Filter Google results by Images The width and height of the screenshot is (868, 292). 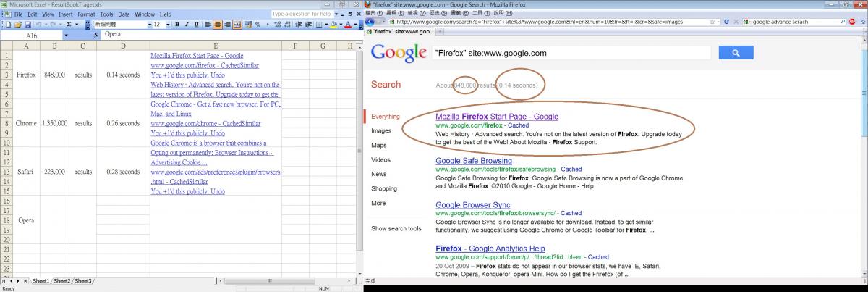pyautogui.click(x=382, y=130)
